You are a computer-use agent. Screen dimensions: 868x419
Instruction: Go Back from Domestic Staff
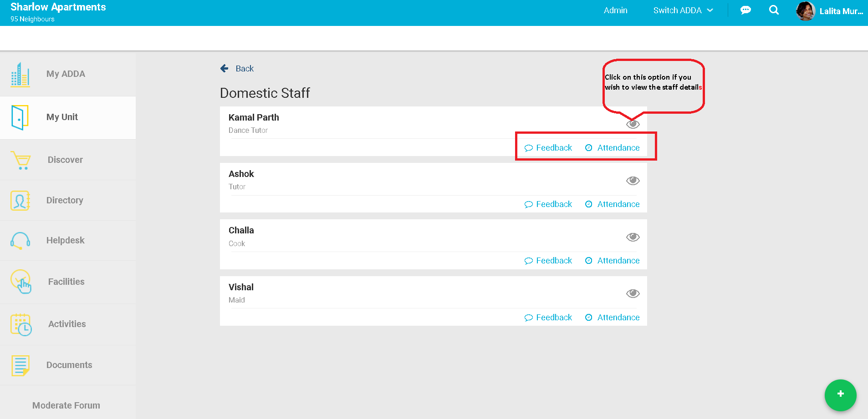[245, 69]
